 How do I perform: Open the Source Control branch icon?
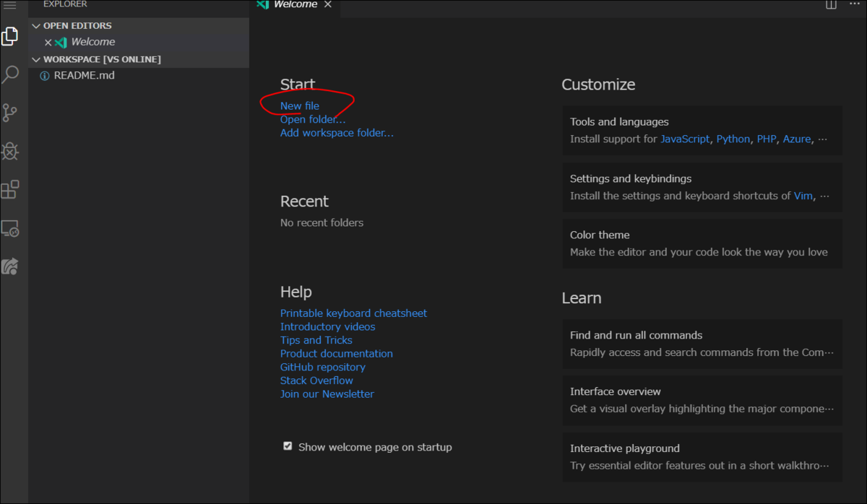pyautogui.click(x=10, y=113)
